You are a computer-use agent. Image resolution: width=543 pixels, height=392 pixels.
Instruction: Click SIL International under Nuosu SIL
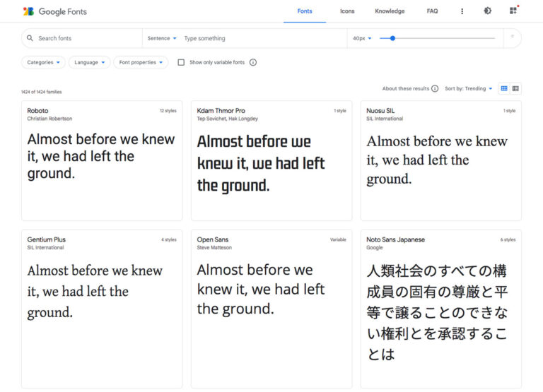click(x=385, y=119)
